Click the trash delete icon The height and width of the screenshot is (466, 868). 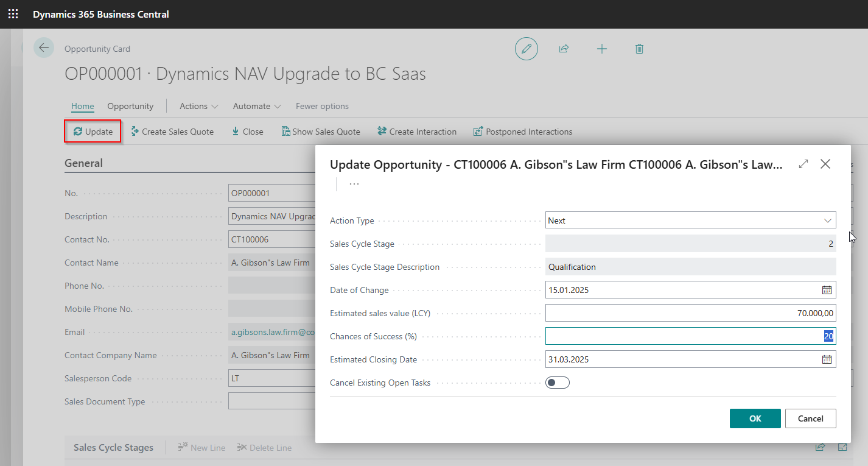tap(639, 49)
